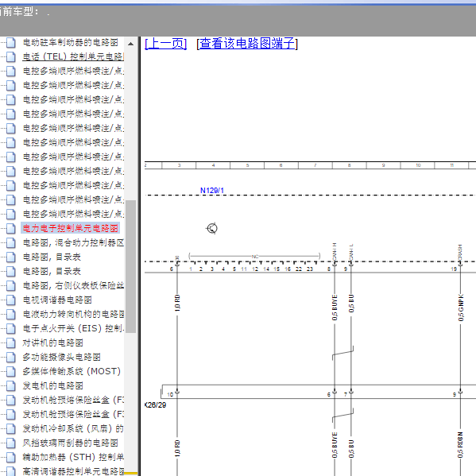Viewport: 476px width, 476px height.
Task: Click the page icon beside 电视调谐器电路图
Action: [11, 300]
